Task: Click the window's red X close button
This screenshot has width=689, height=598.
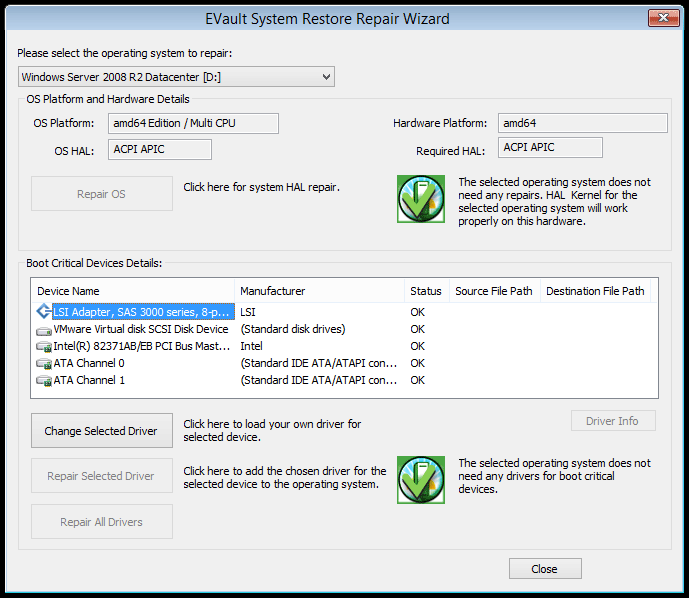Action: coord(664,18)
